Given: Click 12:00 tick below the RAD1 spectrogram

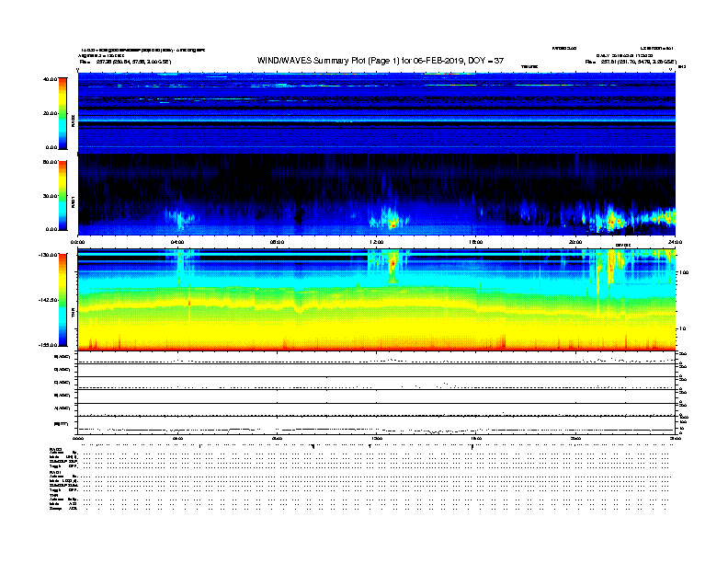Looking at the screenshot, I should click(377, 242).
